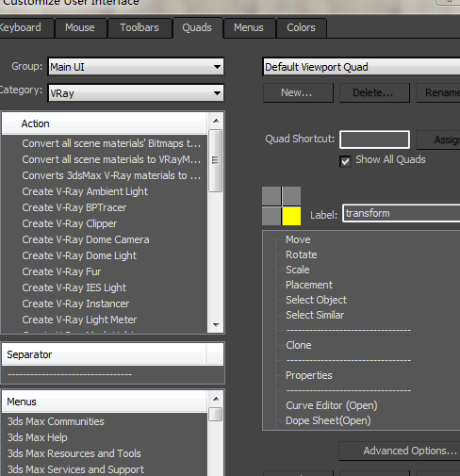Select the top-left gray quad swatch
Image resolution: width=460 pixels, height=476 pixels.
pyautogui.click(x=271, y=196)
